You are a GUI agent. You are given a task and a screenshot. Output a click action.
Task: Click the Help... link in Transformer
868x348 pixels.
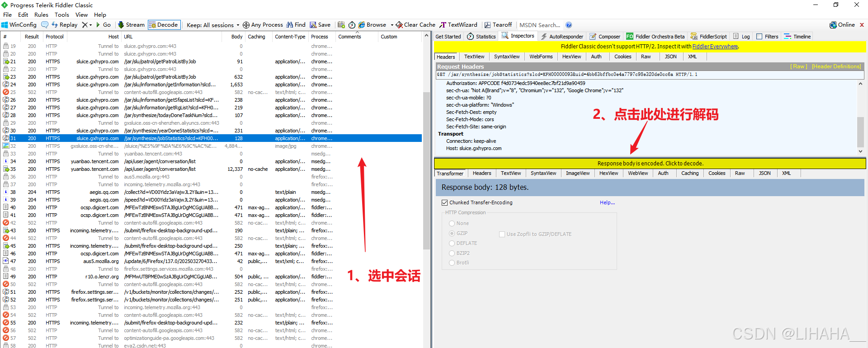click(x=607, y=202)
